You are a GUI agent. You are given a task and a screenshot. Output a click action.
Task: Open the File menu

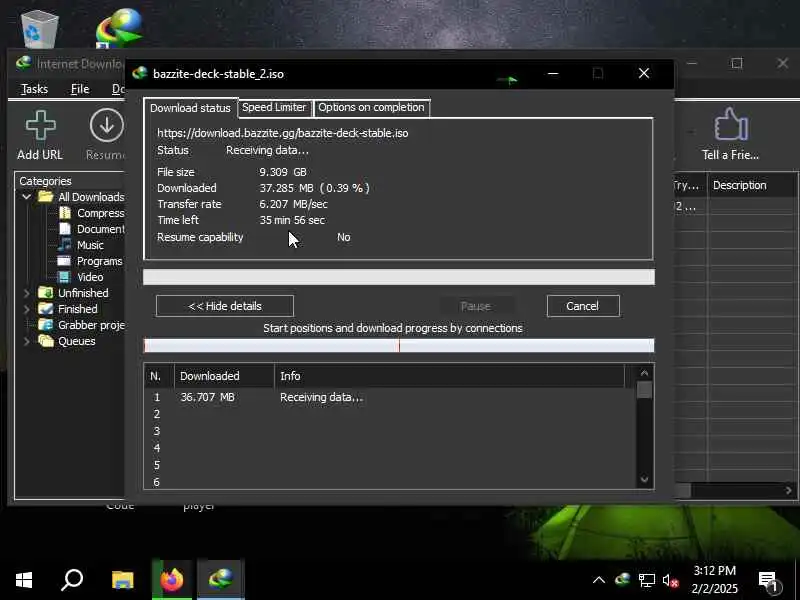[80, 89]
